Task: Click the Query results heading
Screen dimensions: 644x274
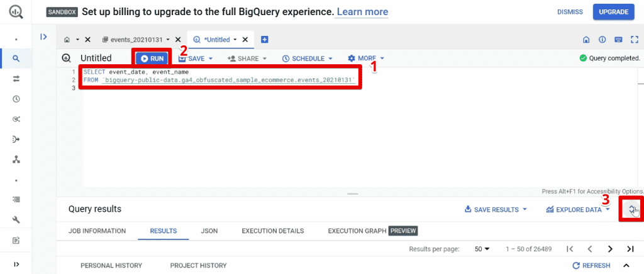Action: coord(95,209)
